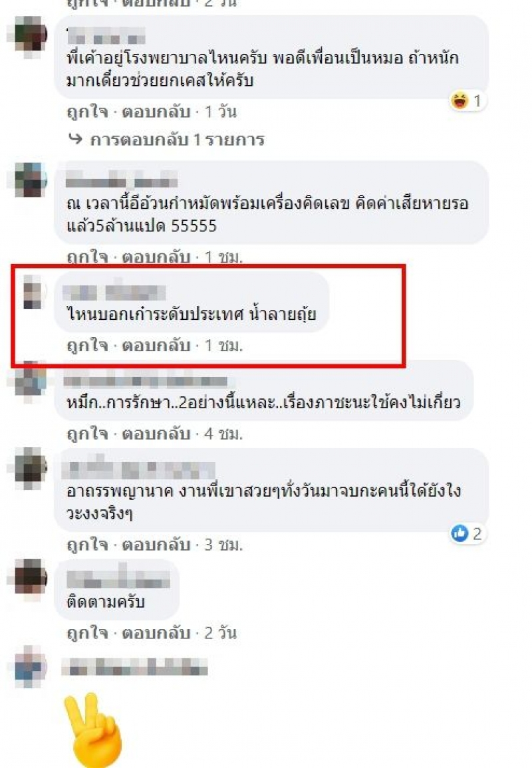
Task: Expand the การตอบกลับ 1 รายการ replies
Action: click(x=178, y=140)
